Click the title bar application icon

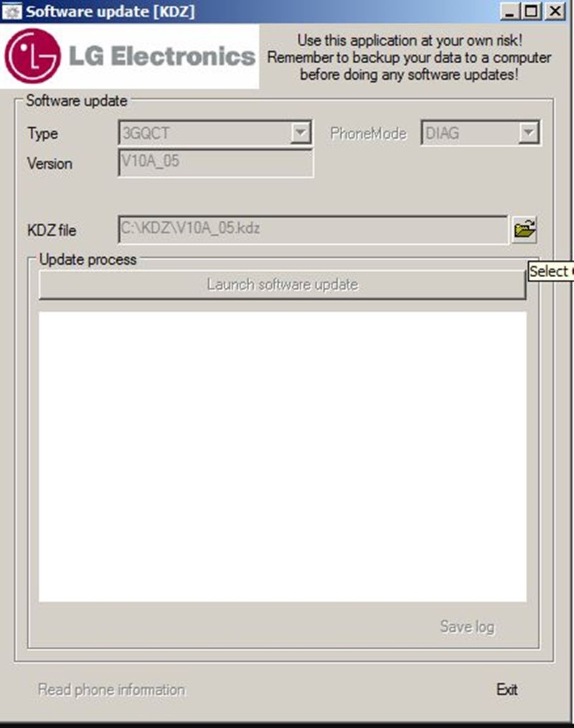(x=11, y=11)
